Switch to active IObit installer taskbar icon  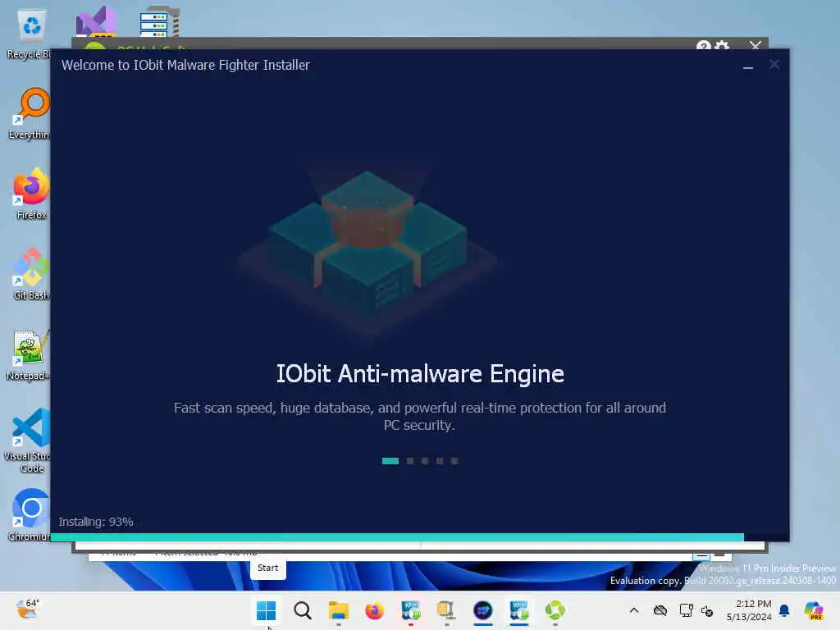pyautogui.click(x=519, y=610)
